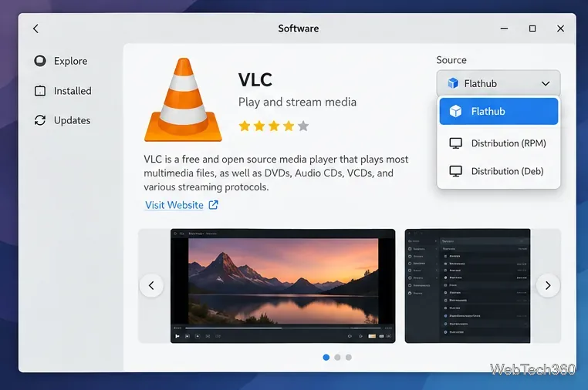Screen dimensions: 588x390
Task: Click the Updates refresh icon
Action: tap(40, 120)
